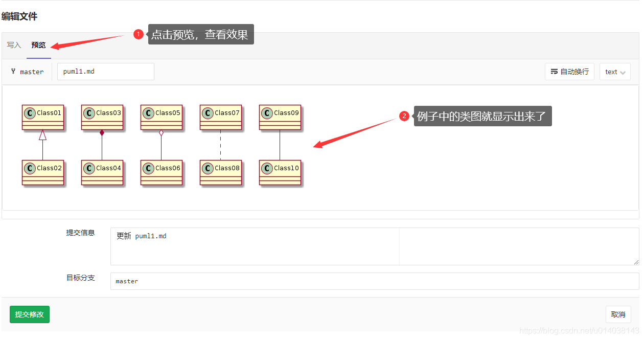Select Class03 box in diagram
Screen dimensions: 644x340
(x=102, y=117)
